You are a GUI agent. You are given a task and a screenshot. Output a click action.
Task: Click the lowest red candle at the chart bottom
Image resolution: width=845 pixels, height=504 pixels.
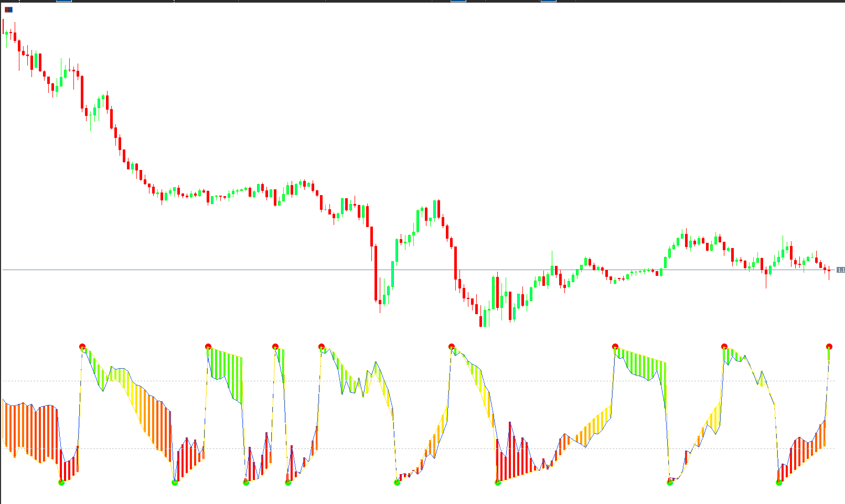(481, 321)
